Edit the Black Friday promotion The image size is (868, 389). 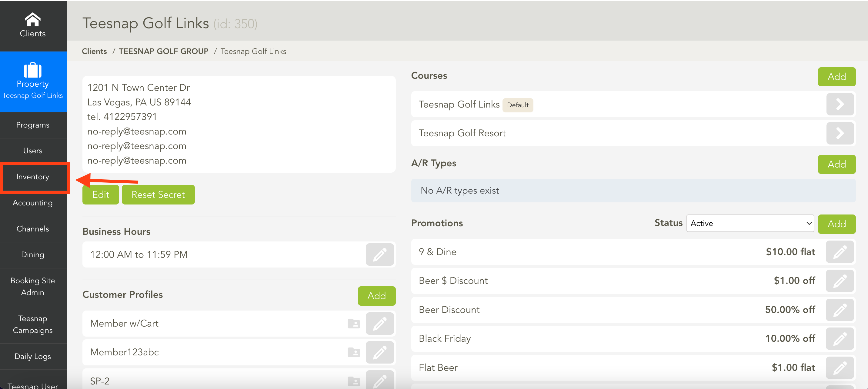[x=840, y=338]
